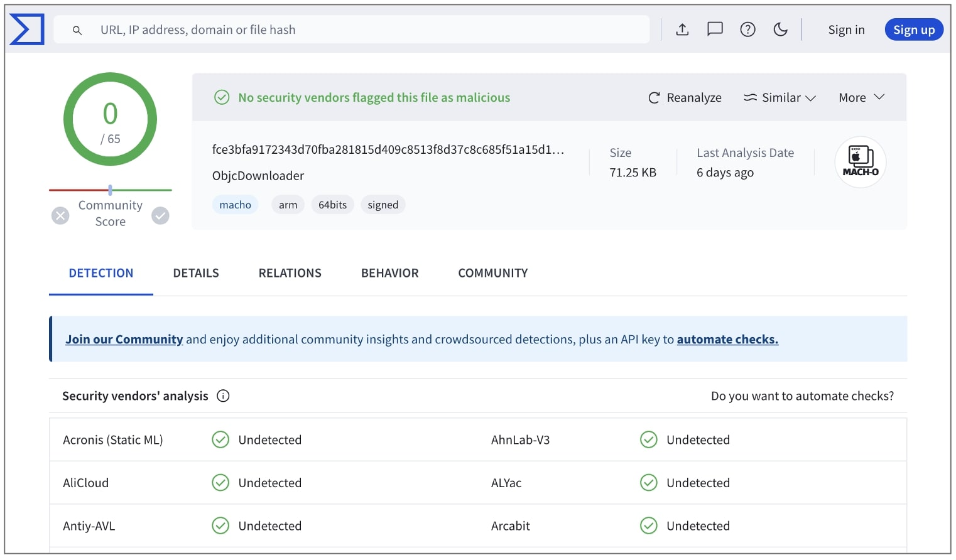Click the Sign up button
Viewport: 956px width, 560px height.
[x=913, y=30]
